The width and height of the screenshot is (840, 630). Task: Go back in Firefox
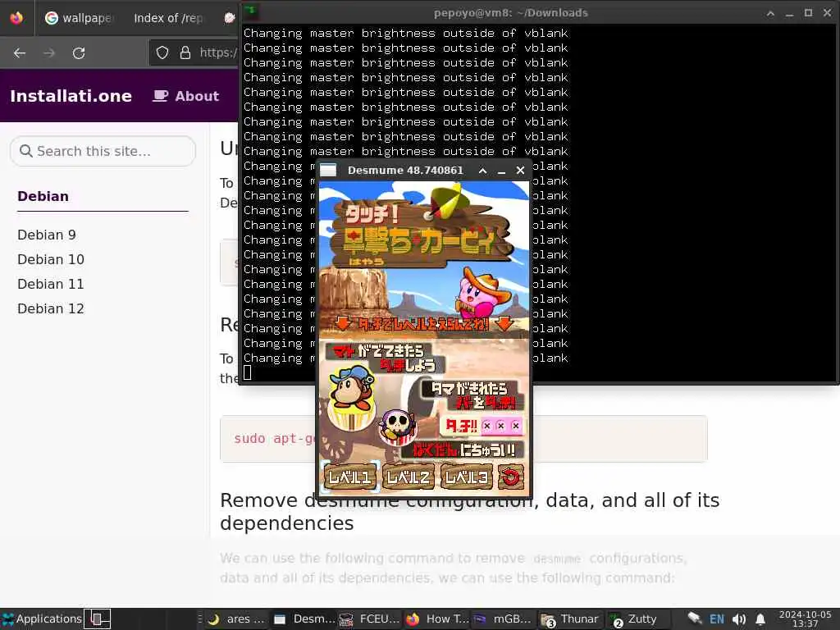(x=20, y=53)
